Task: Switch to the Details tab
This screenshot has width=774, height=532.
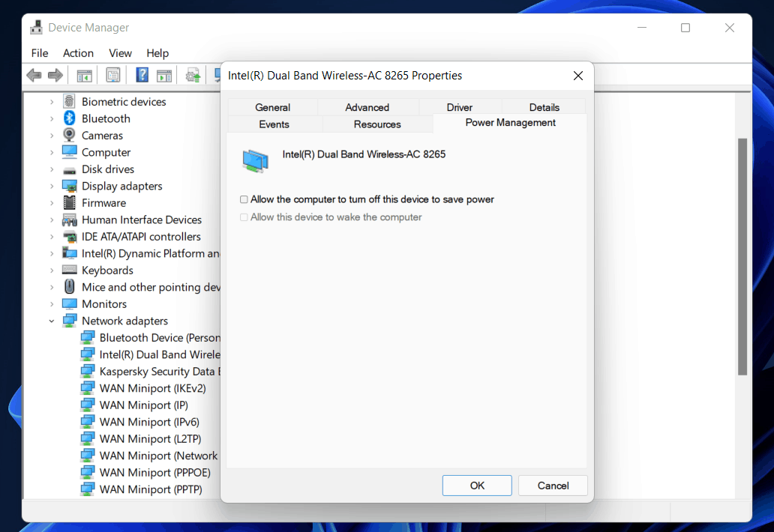Action: pos(544,107)
